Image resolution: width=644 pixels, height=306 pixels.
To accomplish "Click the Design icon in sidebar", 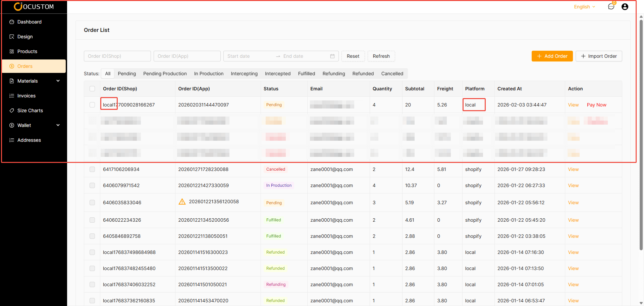I will pos(12,37).
